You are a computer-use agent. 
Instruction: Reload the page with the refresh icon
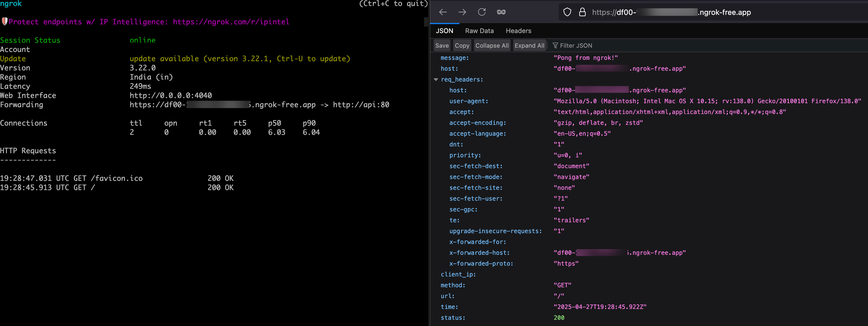(482, 12)
